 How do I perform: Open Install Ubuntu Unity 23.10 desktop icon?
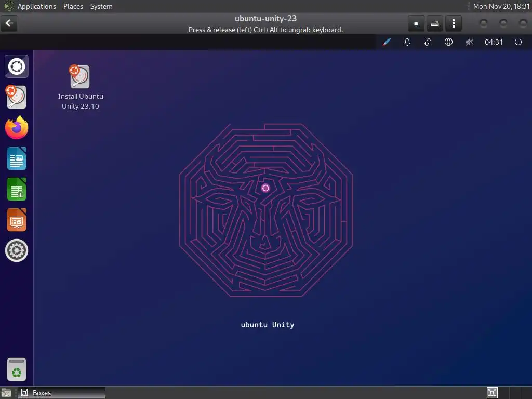[x=81, y=87]
